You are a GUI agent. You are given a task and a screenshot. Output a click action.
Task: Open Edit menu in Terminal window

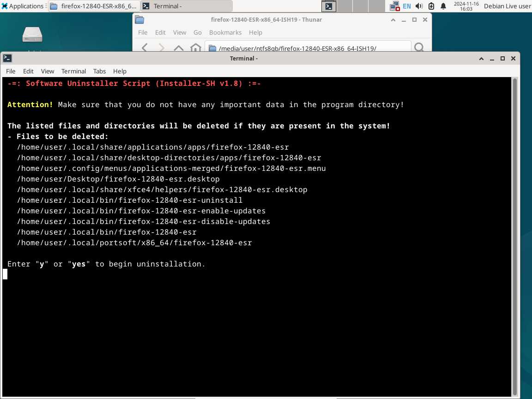click(28, 71)
